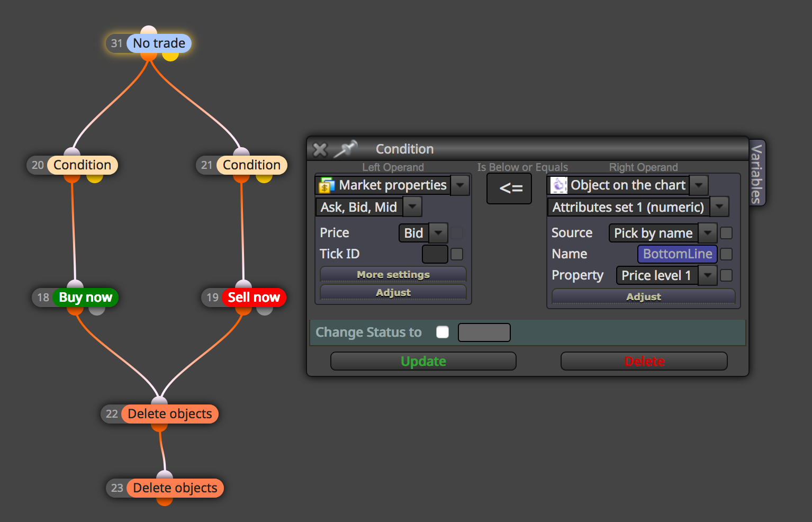The image size is (812, 522).
Task: Click yellow output connector of Condition 21
Action: (x=264, y=178)
